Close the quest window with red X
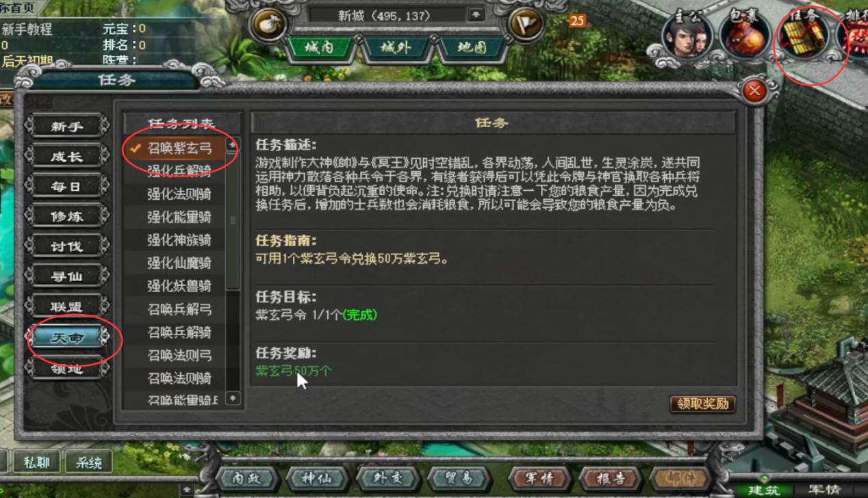This screenshot has height=498, width=868. [754, 90]
